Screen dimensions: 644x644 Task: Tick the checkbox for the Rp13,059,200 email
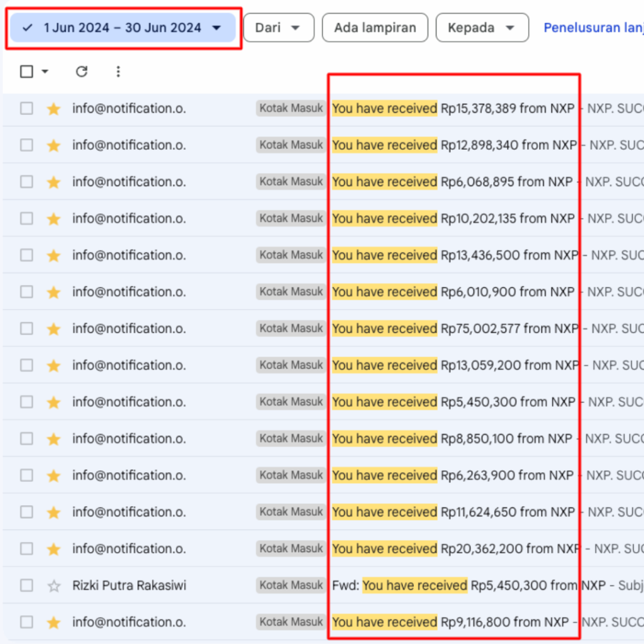click(26, 365)
